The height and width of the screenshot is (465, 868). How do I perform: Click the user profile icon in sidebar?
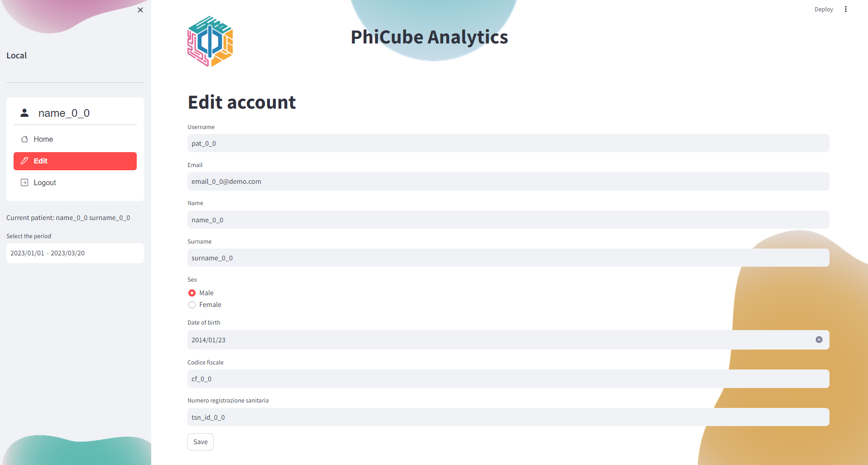(25, 113)
